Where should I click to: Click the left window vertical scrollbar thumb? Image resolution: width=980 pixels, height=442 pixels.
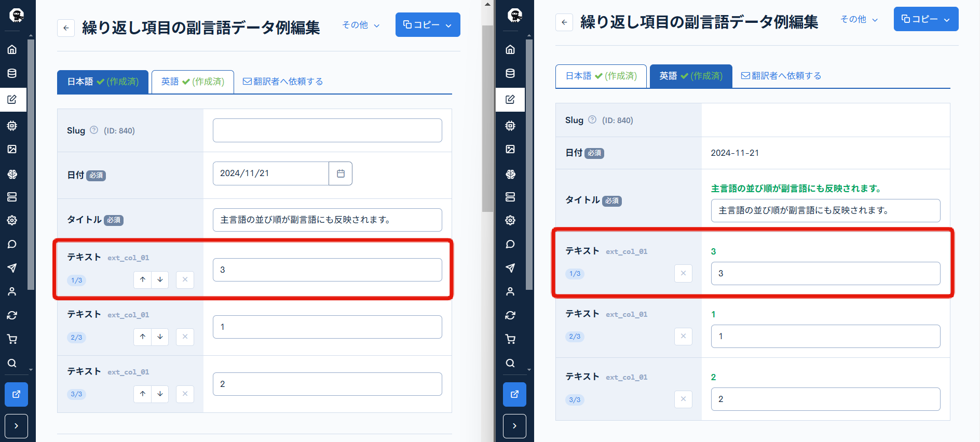pos(487,118)
